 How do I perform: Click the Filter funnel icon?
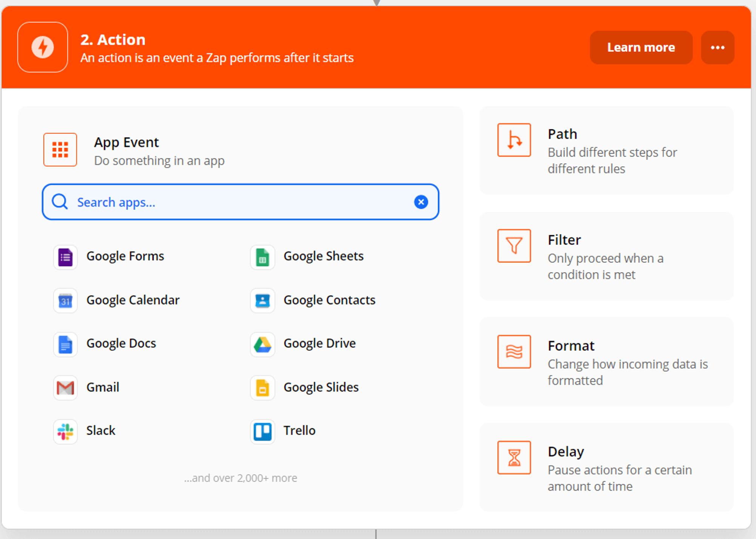pos(514,246)
